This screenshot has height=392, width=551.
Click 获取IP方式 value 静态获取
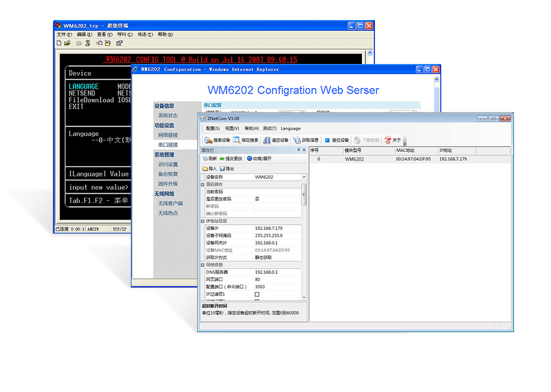tap(277, 258)
